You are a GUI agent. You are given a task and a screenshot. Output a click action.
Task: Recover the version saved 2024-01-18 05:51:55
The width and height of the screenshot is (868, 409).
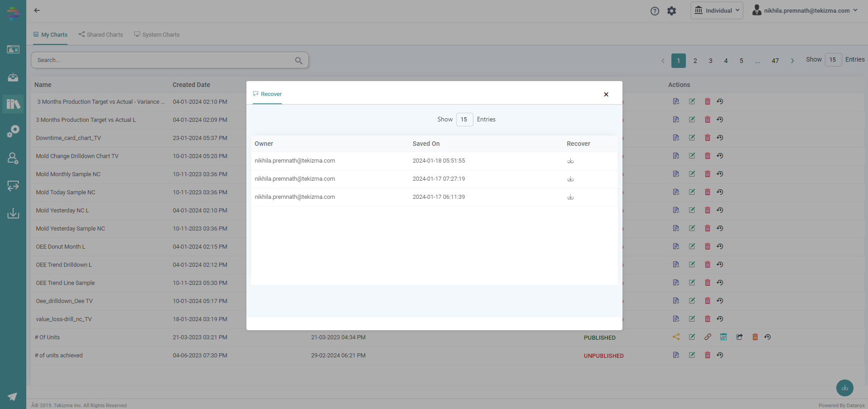pos(570,161)
